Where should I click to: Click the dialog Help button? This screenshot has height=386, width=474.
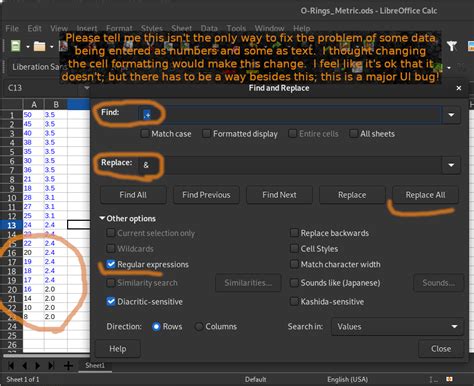pyautogui.click(x=118, y=349)
